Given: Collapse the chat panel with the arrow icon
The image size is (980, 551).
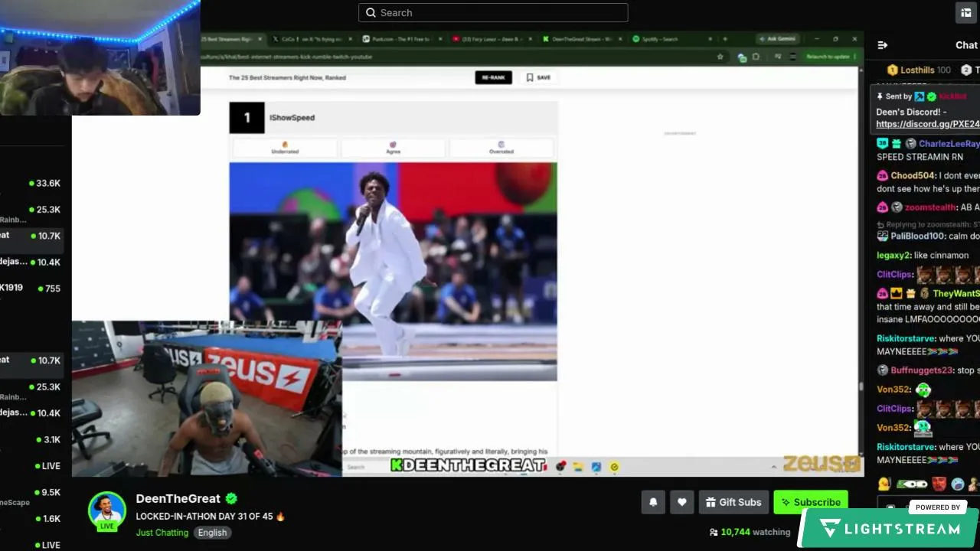Looking at the screenshot, I should point(882,45).
